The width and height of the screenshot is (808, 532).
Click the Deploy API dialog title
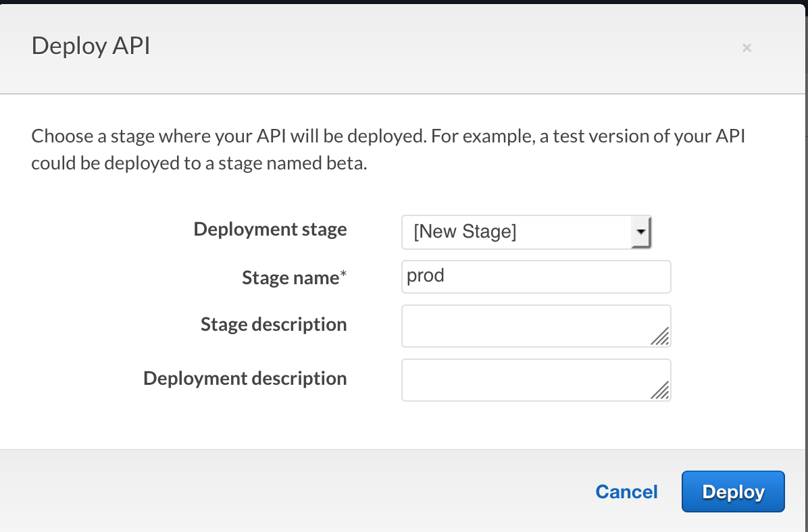click(x=91, y=46)
